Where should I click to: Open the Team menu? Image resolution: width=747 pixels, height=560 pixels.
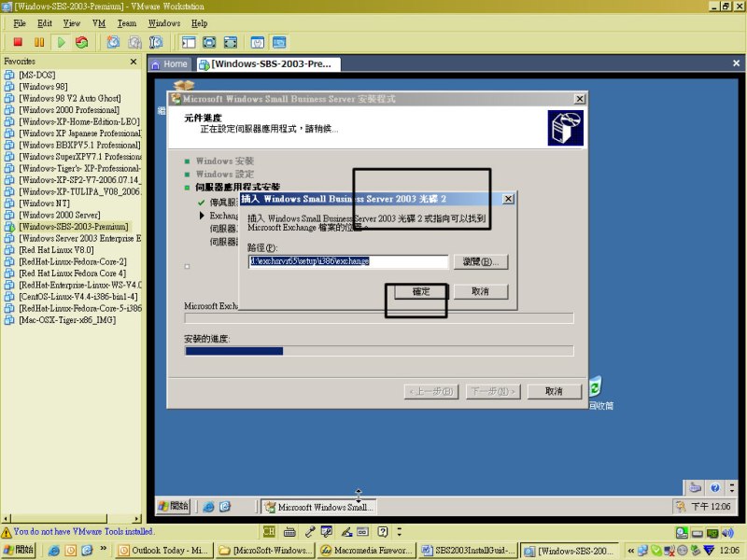pos(127,23)
